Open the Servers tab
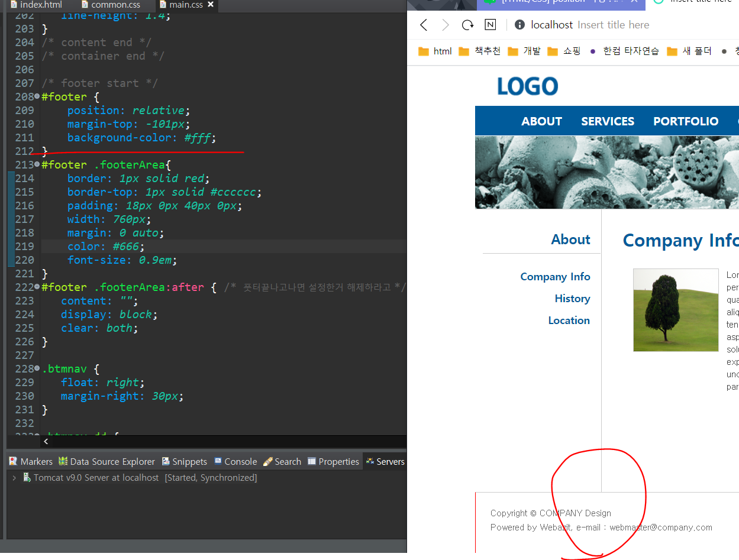The image size is (739, 560). click(385, 461)
